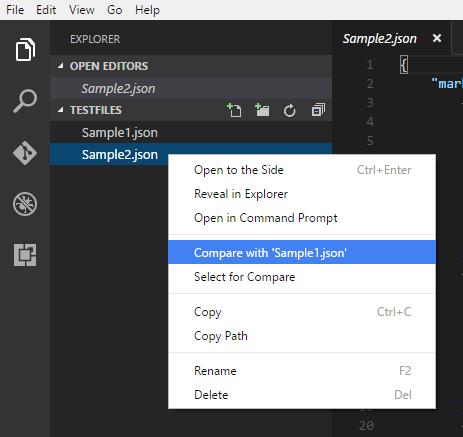463x437 pixels.
Task: Click the New File icon
Action: pyautogui.click(x=234, y=110)
